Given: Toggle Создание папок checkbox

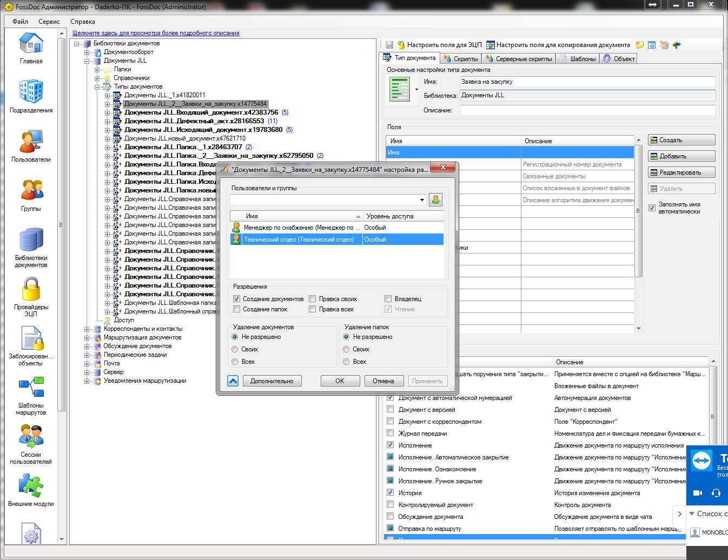Looking at the screenshot, I should (x=236, y=309).
